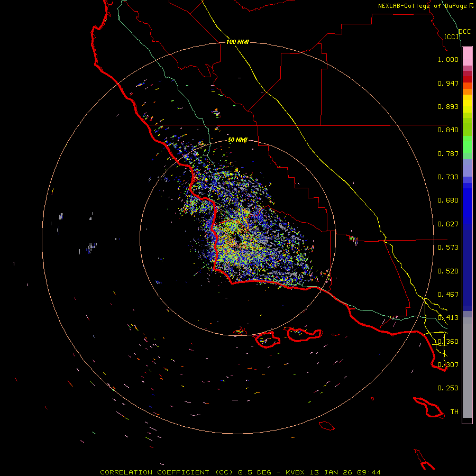The width and height of the screenshot is (476, 476).
Task: Click the 1.000 legend value
Action: (x=448, y=59)
